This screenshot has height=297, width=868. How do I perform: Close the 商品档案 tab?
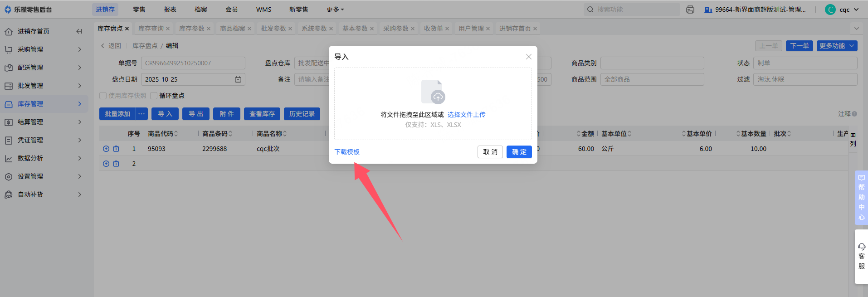pyautogui.click(x=249, y=29)
